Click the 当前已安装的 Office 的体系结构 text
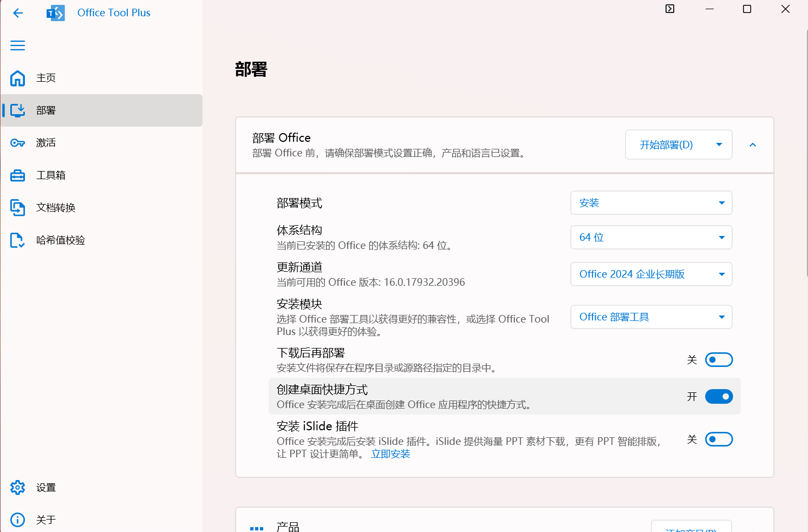This screenshot has height=532, width=808. pyautogui.click(x=364, y=246)
